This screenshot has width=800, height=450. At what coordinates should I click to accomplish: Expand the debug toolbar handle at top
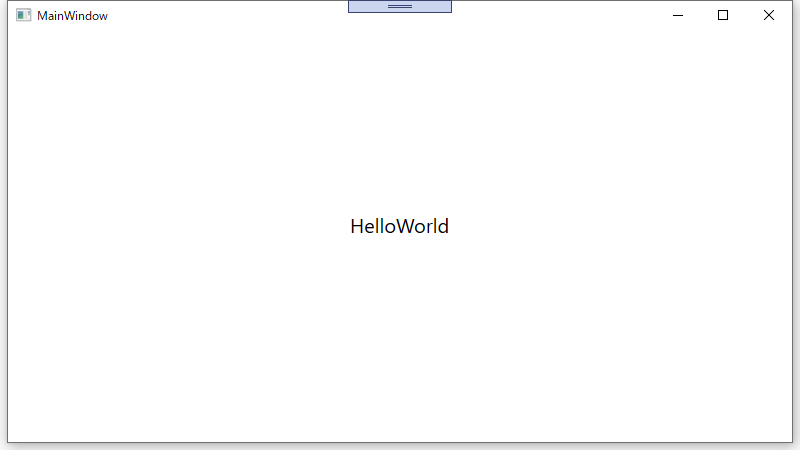coord(399,6)
